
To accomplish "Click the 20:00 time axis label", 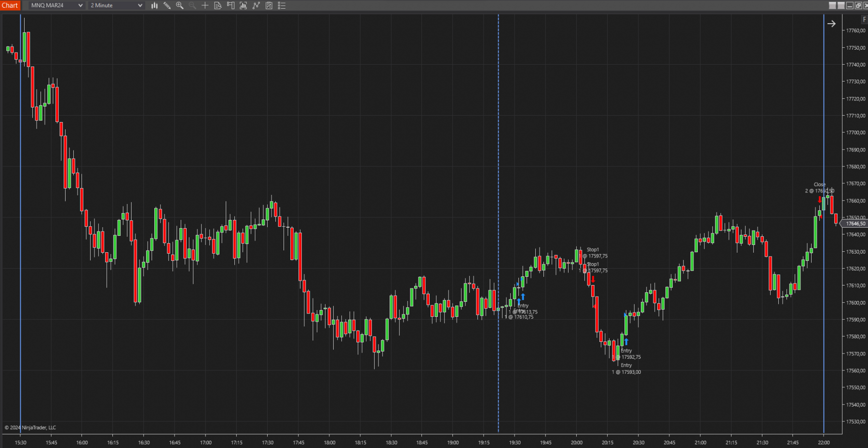I will [x=577, y=442].
